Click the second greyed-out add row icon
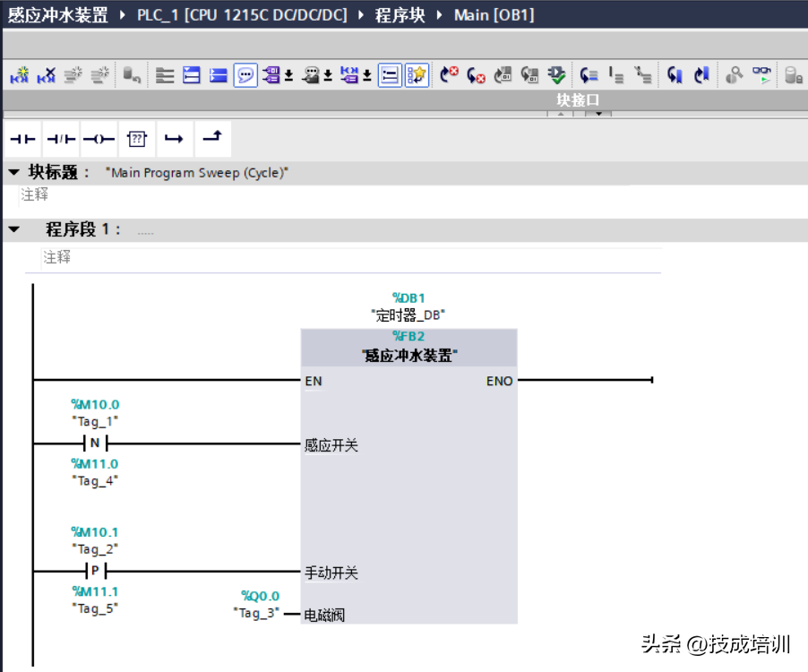Image resolution: width=808 pixels, height=672 pixels. [x=100, y=75]
